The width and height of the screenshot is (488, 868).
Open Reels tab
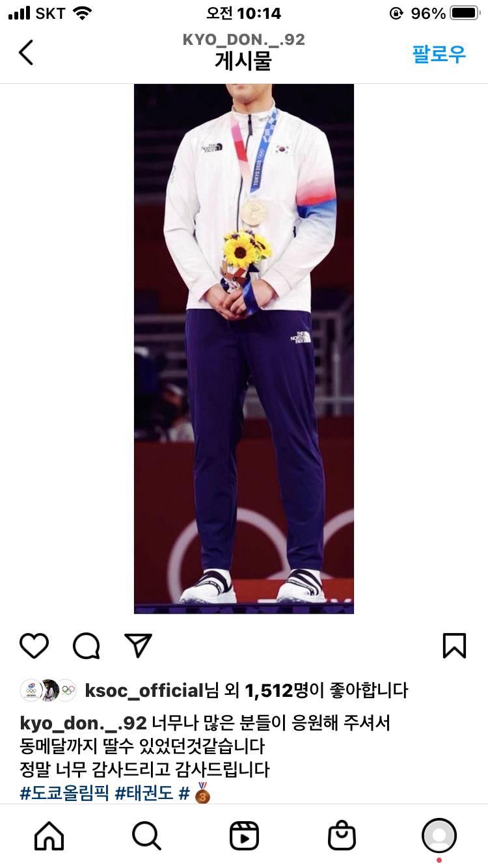pyautogui.click(x=244, y=835)
